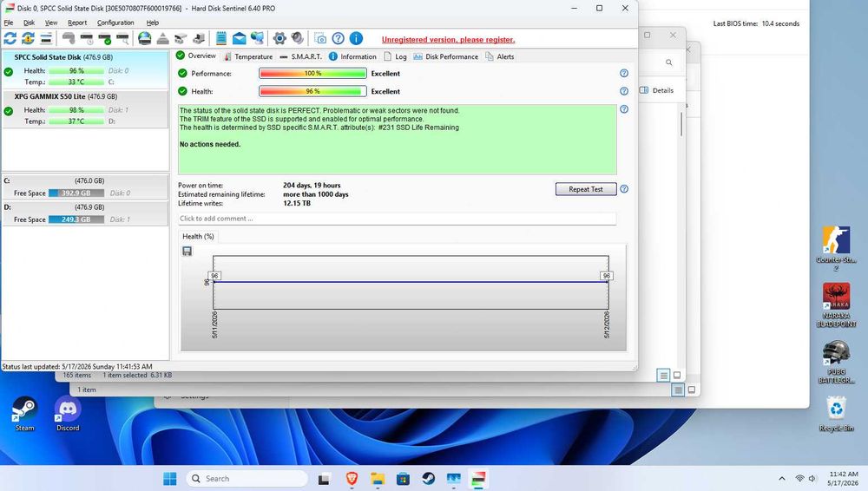Open the Recycle Bin desktop icon
Viewport: 868px width, 491px height.
click(836, 414)
